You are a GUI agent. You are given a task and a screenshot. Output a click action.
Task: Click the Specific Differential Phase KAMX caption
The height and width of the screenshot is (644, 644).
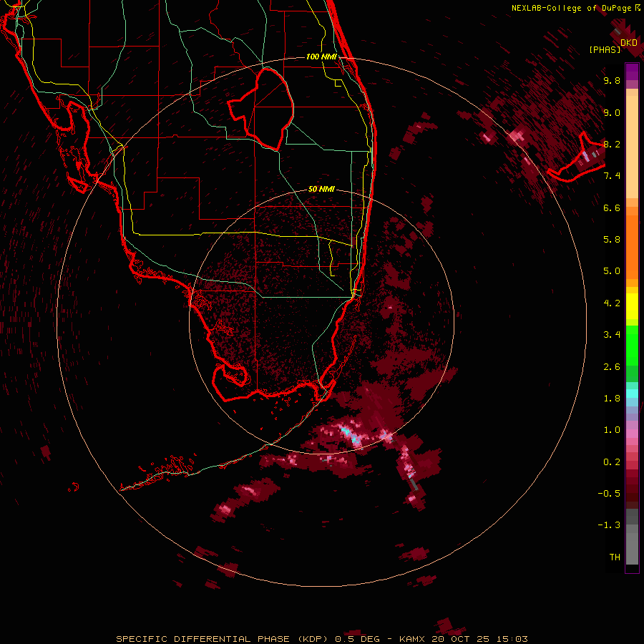(x=321, y=639)
